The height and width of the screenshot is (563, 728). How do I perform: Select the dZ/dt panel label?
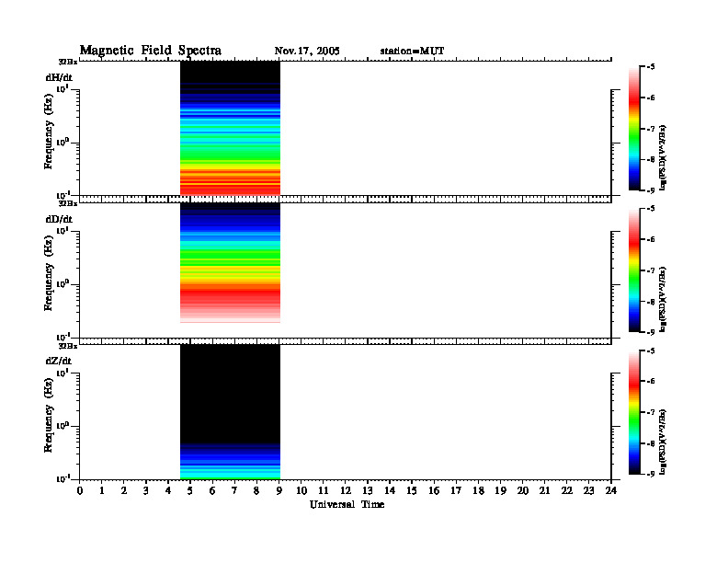pos(59,361)
